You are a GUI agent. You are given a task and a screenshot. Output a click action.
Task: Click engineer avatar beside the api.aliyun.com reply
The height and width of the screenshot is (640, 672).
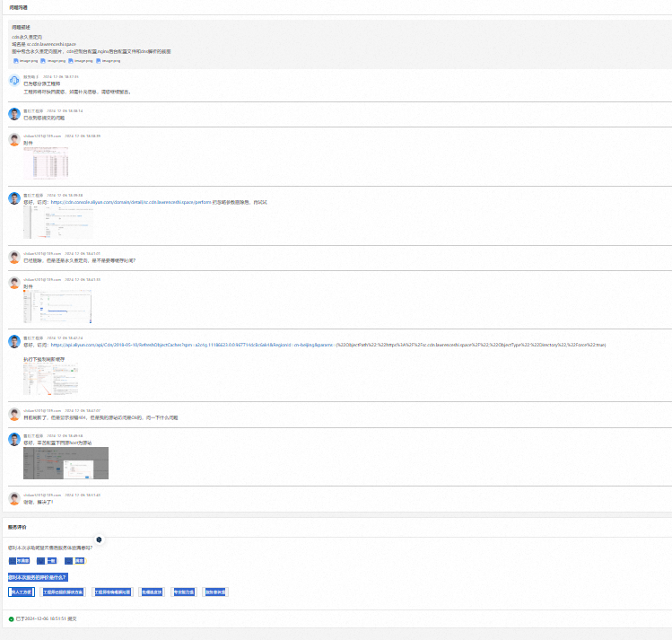click(x=14, y=341)
